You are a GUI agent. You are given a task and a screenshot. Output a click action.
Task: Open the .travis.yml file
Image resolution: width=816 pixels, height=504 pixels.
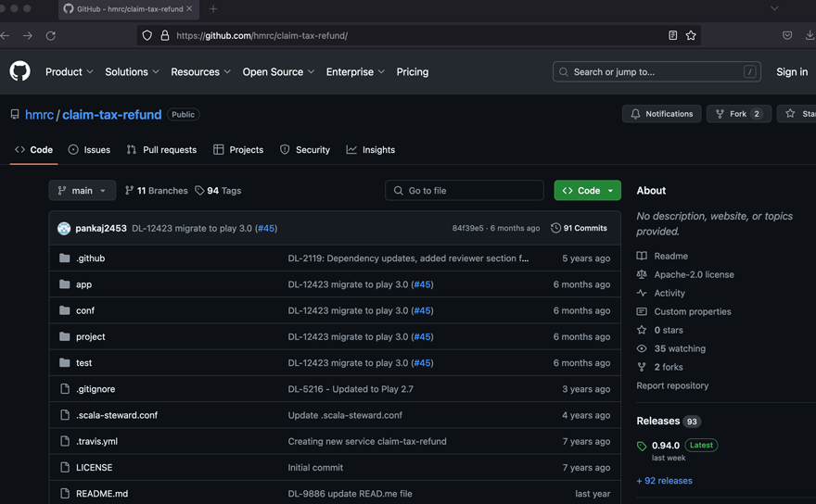coord(96,441)
